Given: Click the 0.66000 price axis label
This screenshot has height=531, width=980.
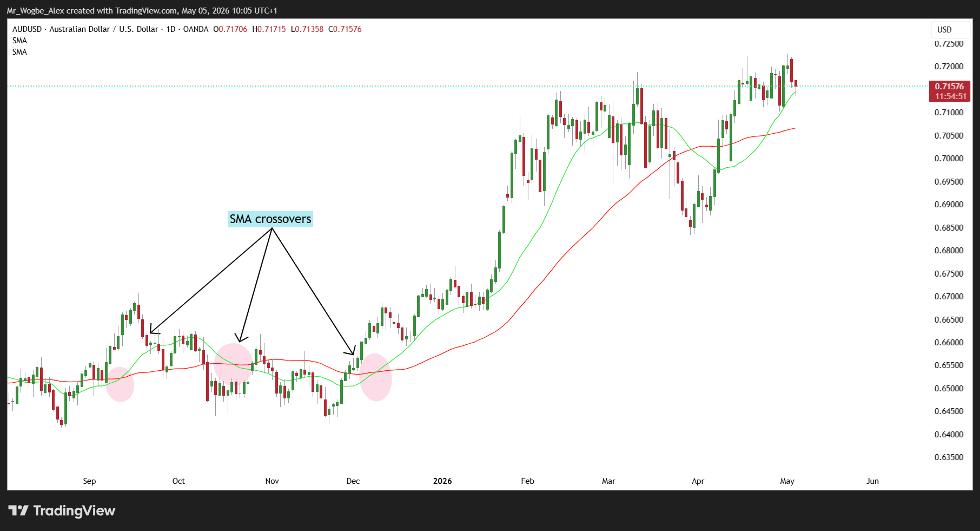Looking at the screenshot, I should click(949, 343).
